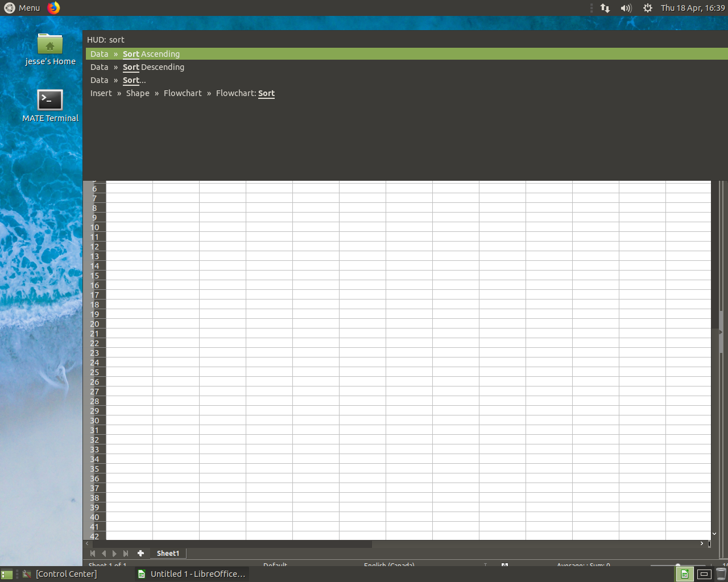Choose Data » Sort... HUD result
The image size is (728, 582).
pos(407,80)
